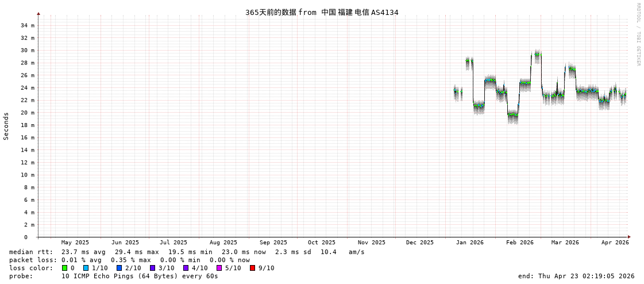Click the May 2025 time axis label
The height and width of the screenshot is (284, 644).
75,243
